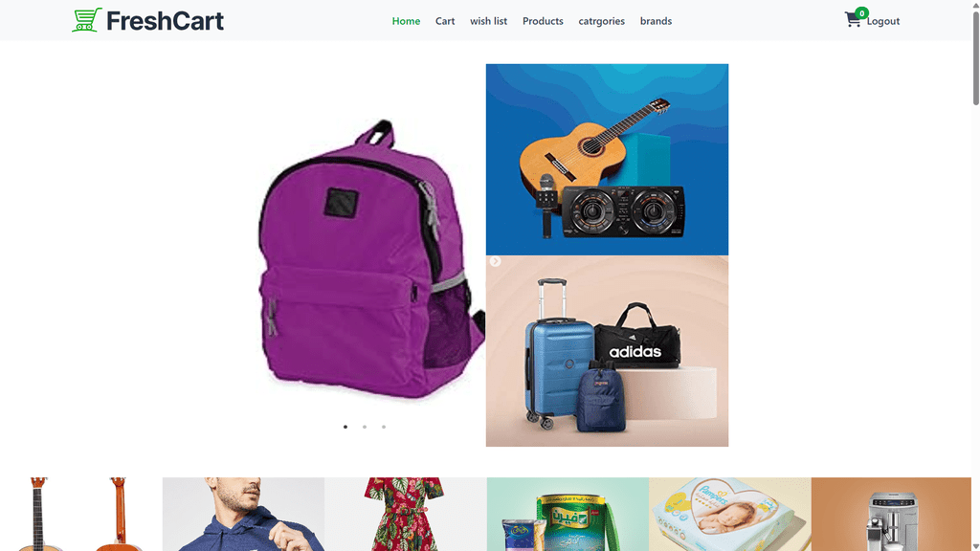
Task: Navigate to Products page
Action: tap(543, 21)
